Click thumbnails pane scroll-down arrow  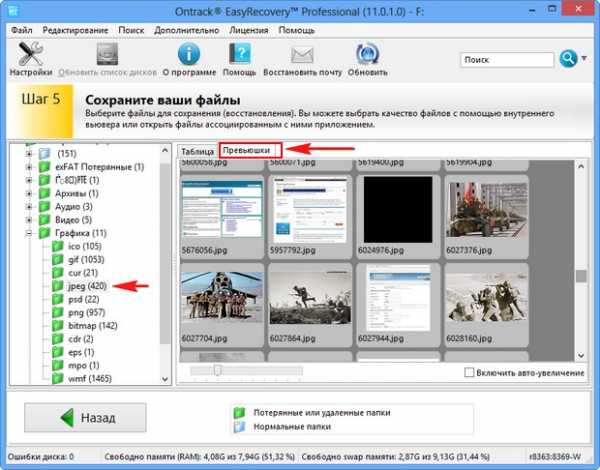[581, 356]
